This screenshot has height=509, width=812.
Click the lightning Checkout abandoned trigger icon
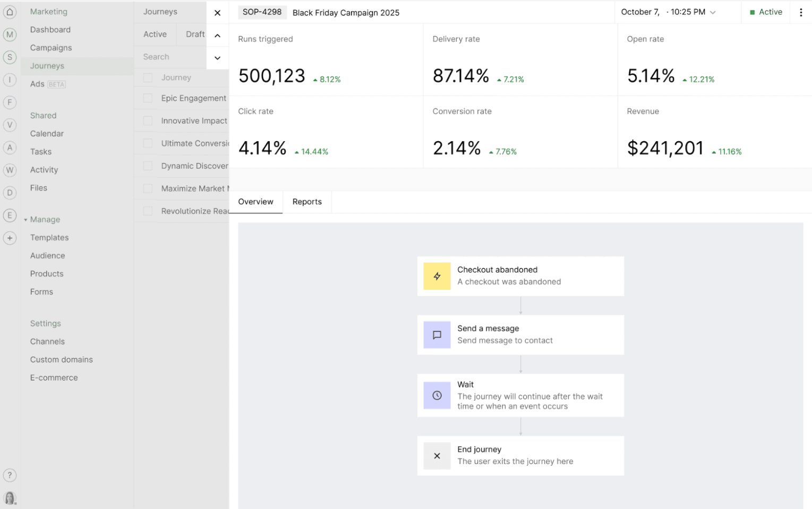[437, 276]
